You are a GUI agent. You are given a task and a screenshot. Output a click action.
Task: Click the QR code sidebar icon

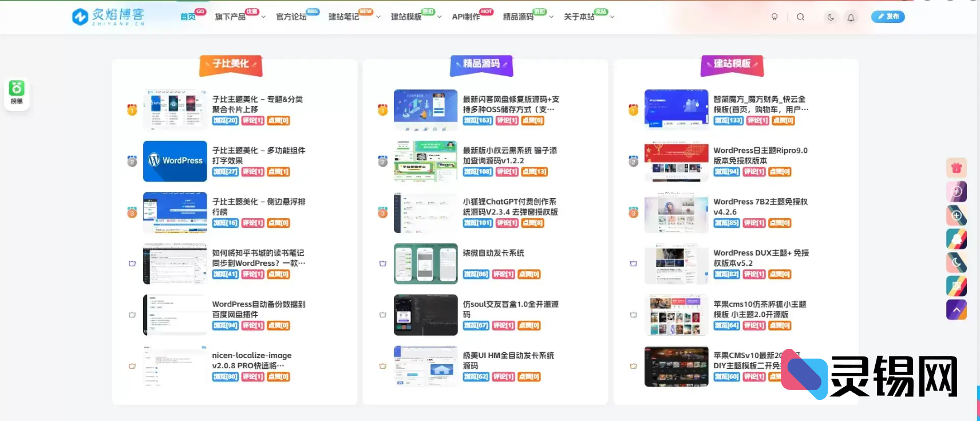tap(956, 286)
